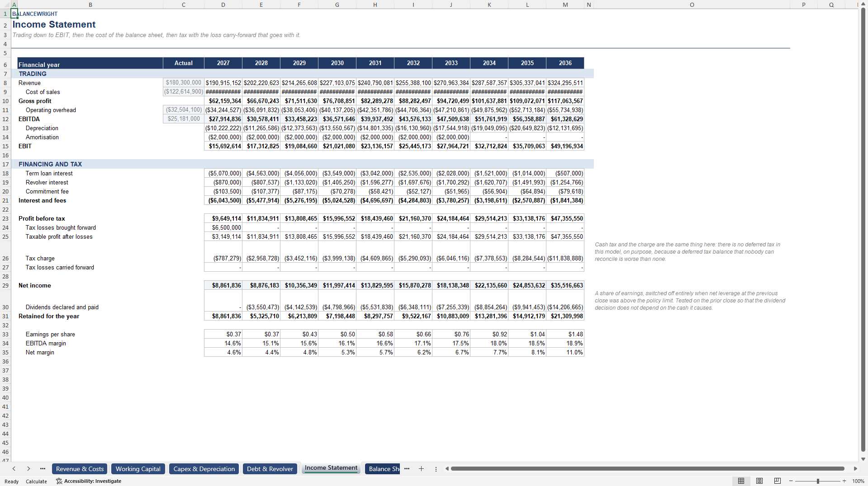
Task: Switch to Page Break Preview icon
Action: coord(777,481)
